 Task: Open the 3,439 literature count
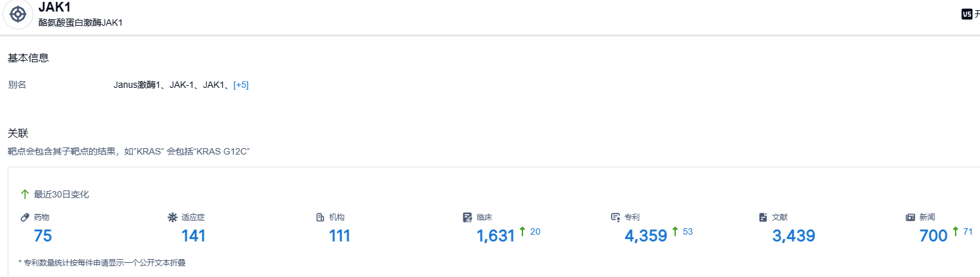tap(793, 236)
